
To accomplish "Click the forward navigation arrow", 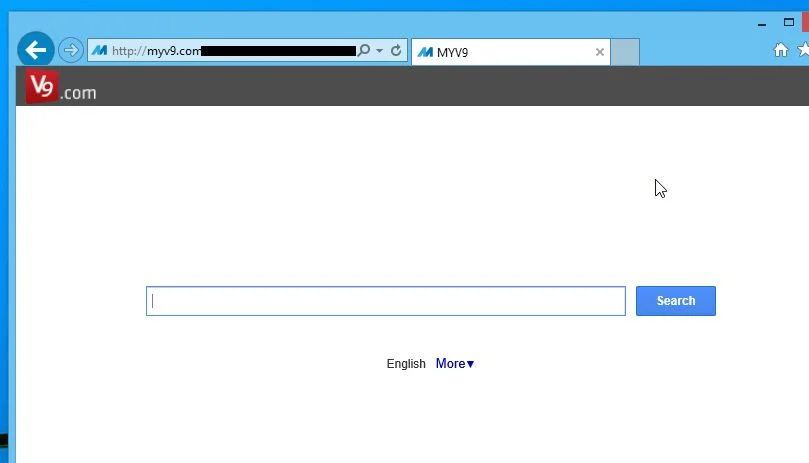I will tap(71, 50).
